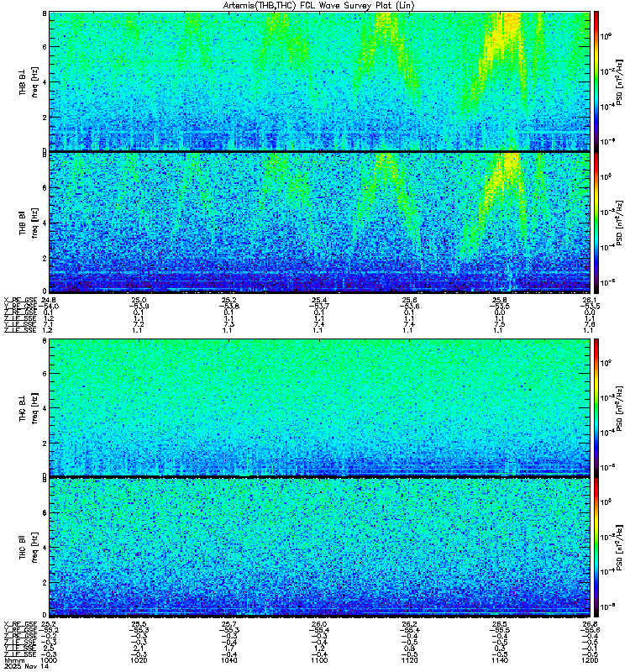Viewport: 630px width, 672px height.
Task: Click the time tick label 1040
Action: click(x=228, y=660)
